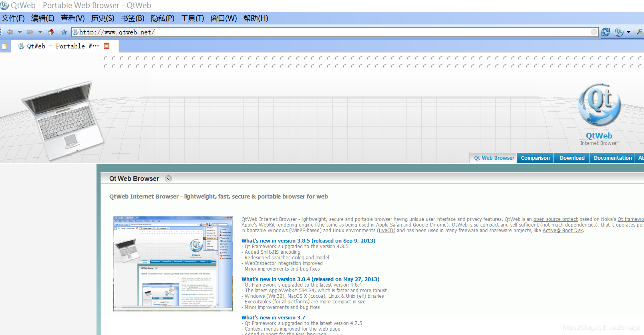The height and width of the screenshot is (335, 644).
Task: Bookmark this page with the star icon
Action: (64, 32)
